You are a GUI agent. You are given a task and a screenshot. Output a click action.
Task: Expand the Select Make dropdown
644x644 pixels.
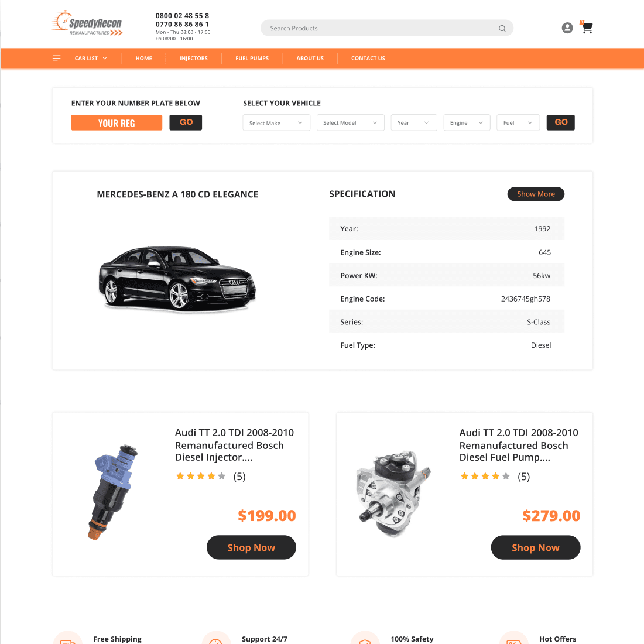point(276,123)
